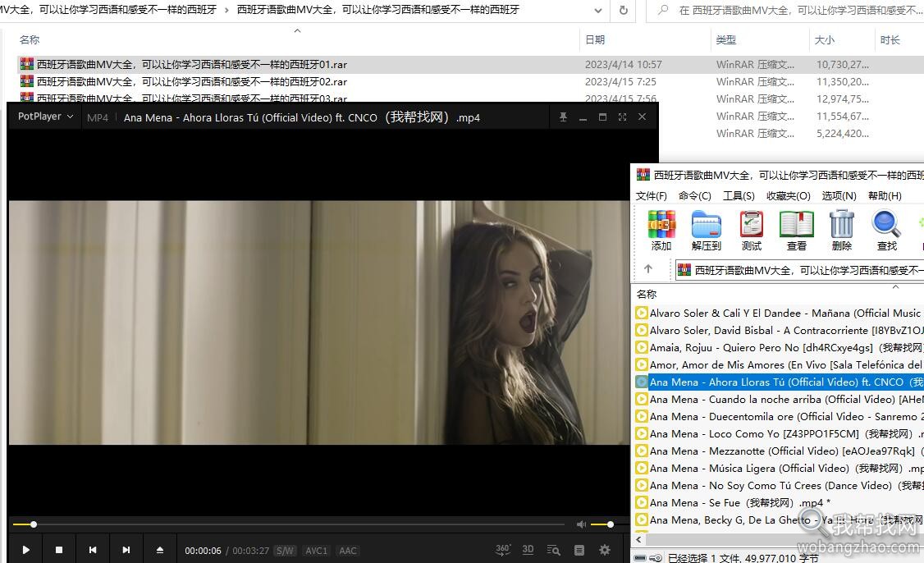
Task: Open WinRAR 工具(S) menu
Action: pos(739,195)
